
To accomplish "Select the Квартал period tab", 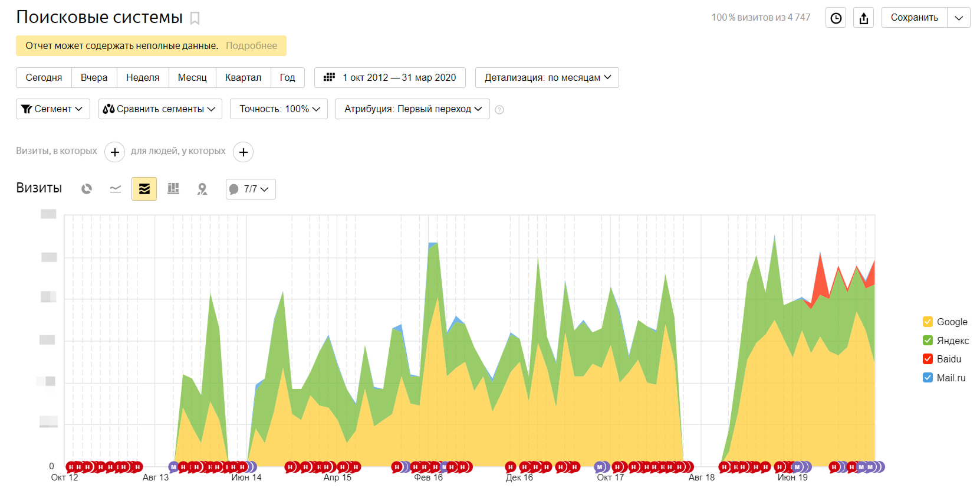I will [243, 77].
